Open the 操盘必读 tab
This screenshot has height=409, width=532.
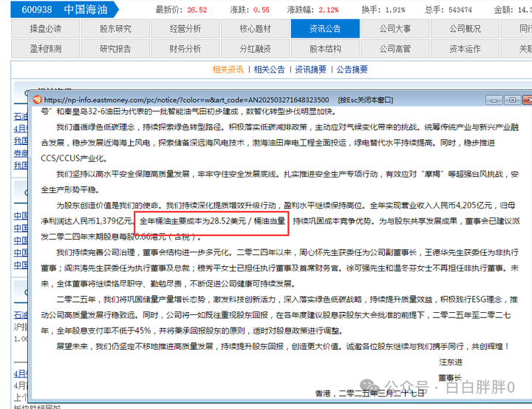click(46, 29)
